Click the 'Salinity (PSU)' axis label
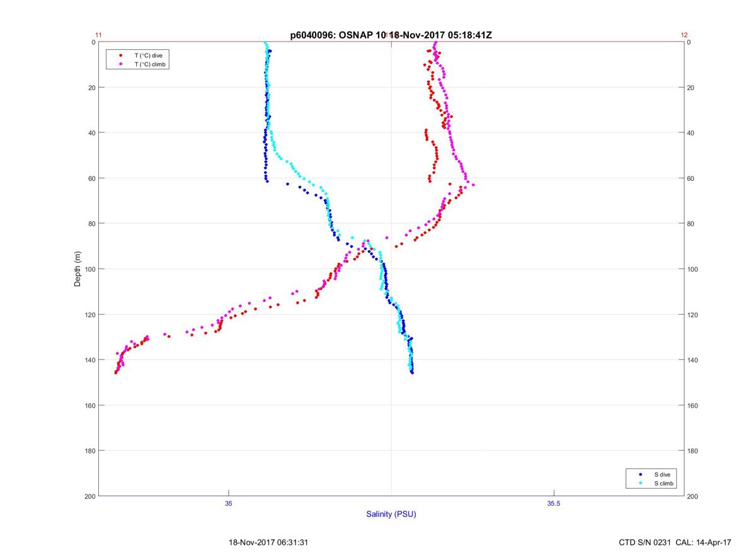 coord(391,514)
